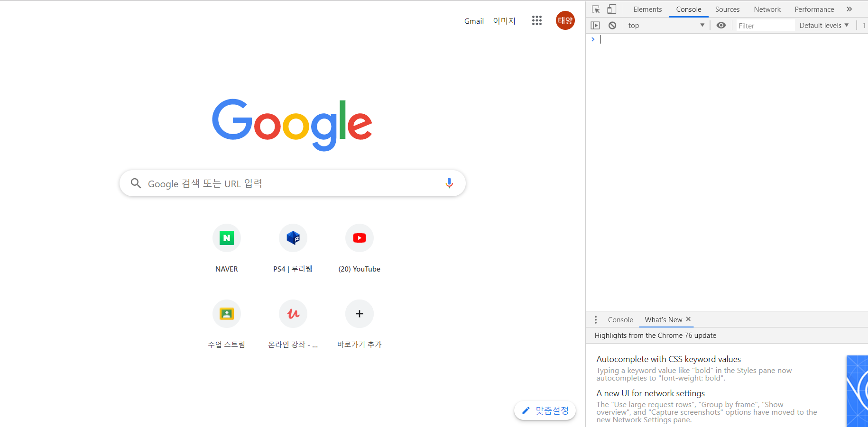This screenshot has height=427, width=868.
Task: Activate DevTools inspect element tool
Action: 596,9
